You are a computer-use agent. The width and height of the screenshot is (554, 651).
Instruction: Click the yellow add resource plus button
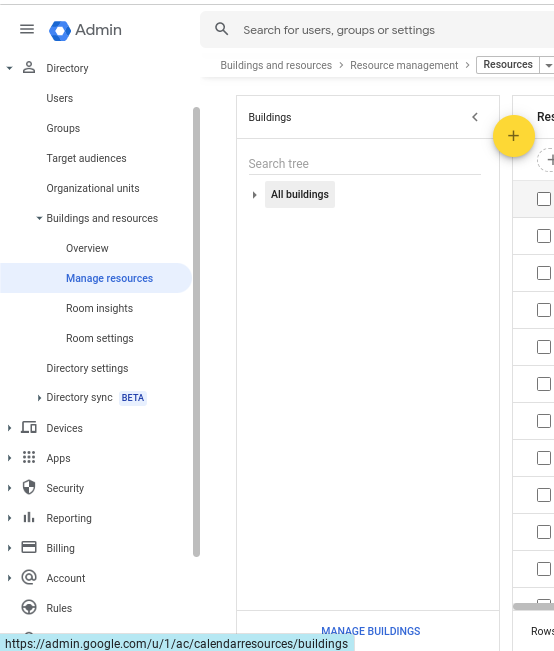pyautogui.click(x=513, y=136)
